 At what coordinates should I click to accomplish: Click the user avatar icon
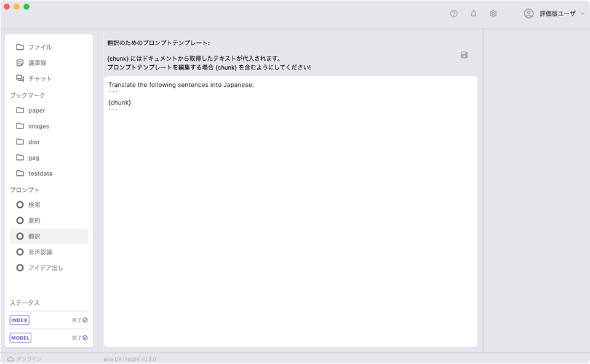click(528, 14)
